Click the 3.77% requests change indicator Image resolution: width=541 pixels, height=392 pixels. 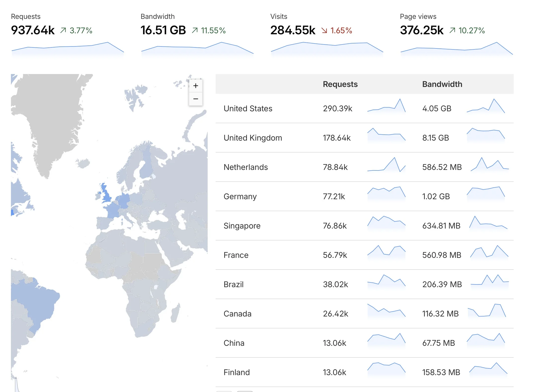pos(76,31)
